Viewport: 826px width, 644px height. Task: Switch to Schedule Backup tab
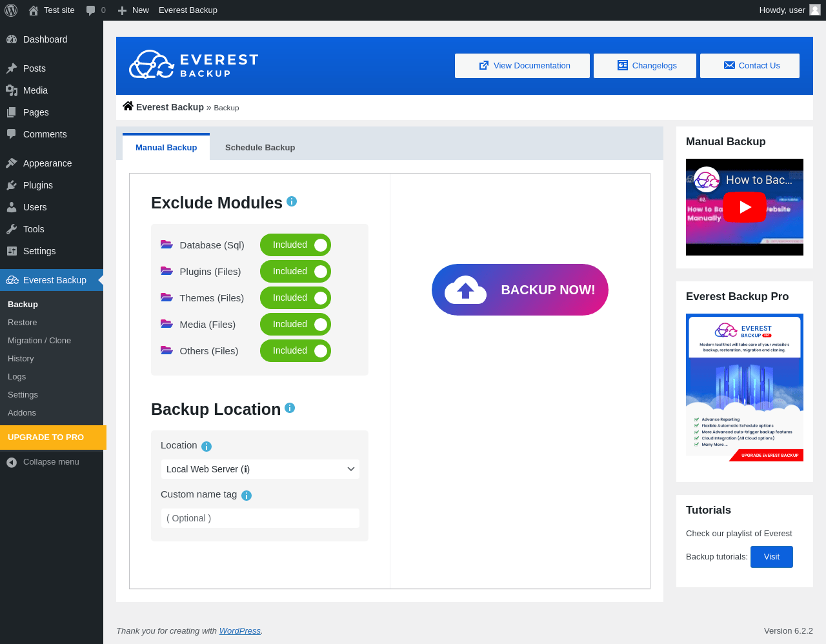260,147
